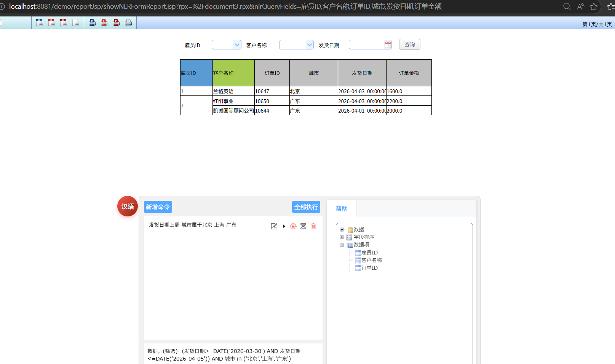615x364 pixels.
Task: Click the red 'F' print-preview toolbar icon
Action: (x=52, y=22)
